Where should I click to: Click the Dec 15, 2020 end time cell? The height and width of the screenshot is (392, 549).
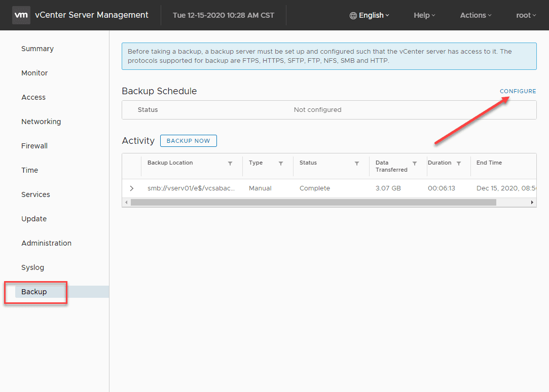506,188
